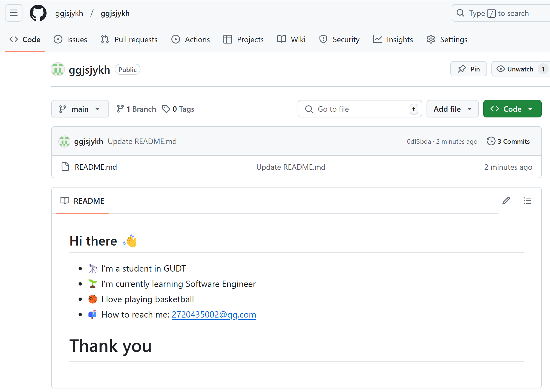Screen dimensions: 550x392
Task: Pin this repository to profile
Action: (469, 69)
